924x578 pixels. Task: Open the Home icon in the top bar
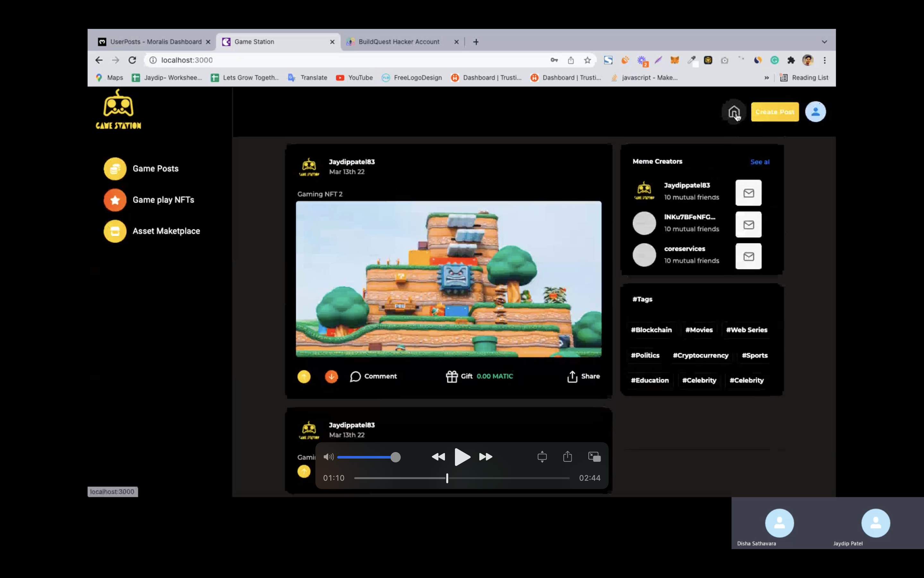[x=733, y=112]
